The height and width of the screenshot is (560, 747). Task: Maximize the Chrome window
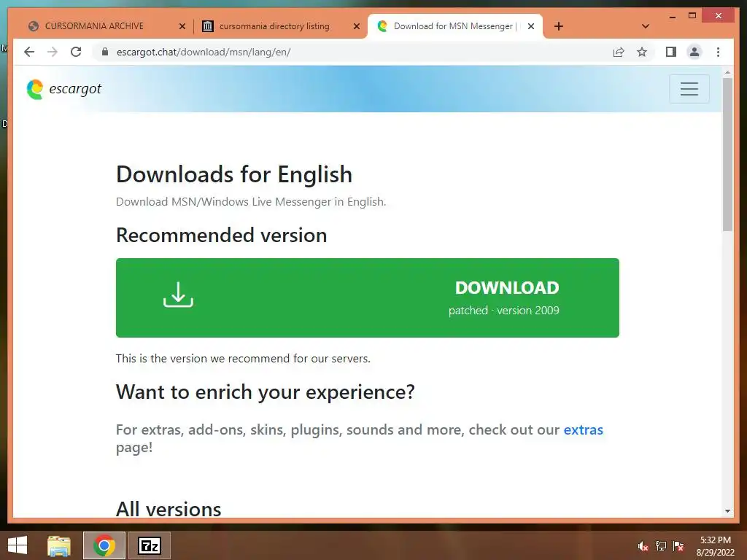[x=692, y=16]
